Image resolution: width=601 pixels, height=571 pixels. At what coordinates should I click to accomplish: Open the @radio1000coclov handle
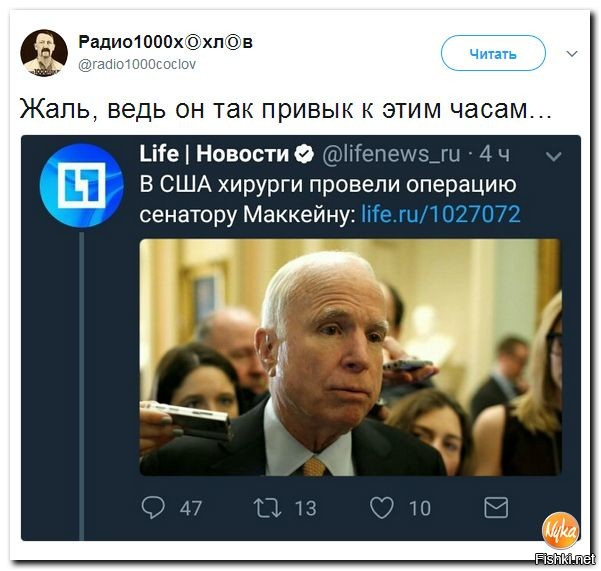(x=137, y=64)
